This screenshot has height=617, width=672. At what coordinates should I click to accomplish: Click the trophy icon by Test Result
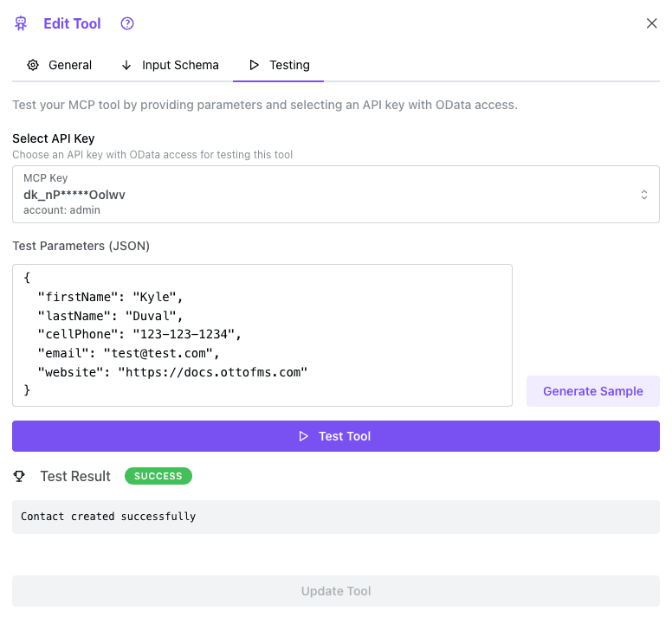(20, 476)
